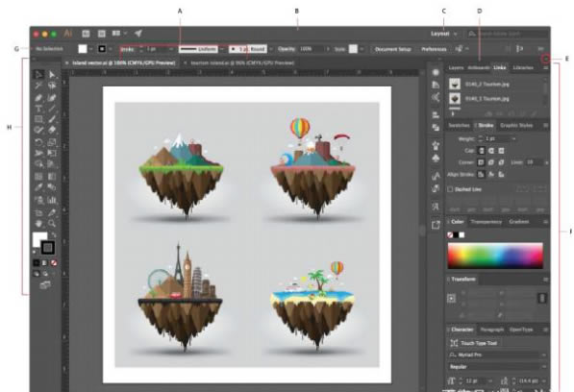574x392 pixels.
Task: Switch to the Libraries panel tab
Action: point(523,67)
